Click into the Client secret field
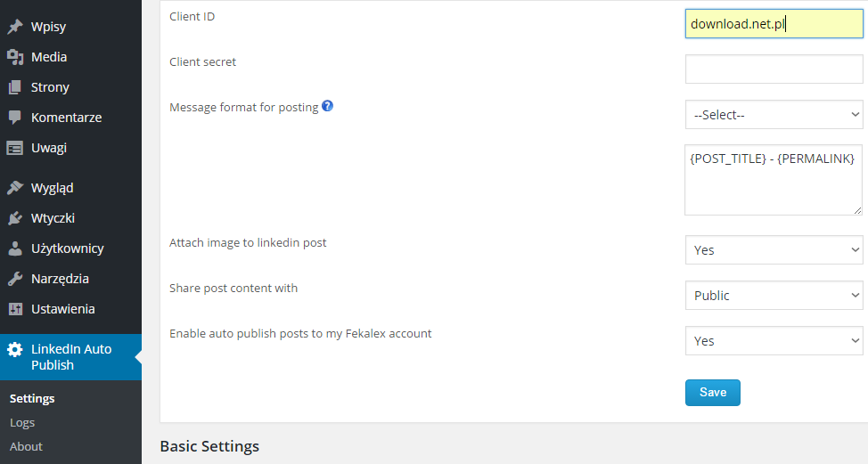 pos(774,69)
